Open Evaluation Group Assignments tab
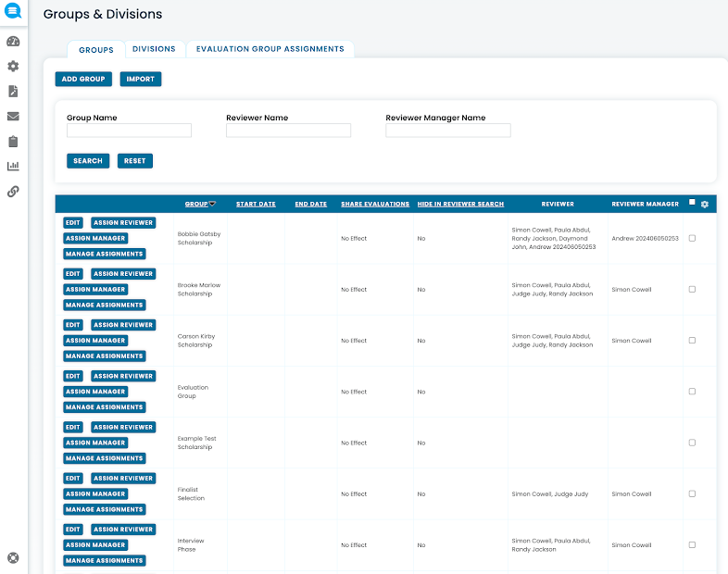The image size is (728, 574). tap(270, 49)
